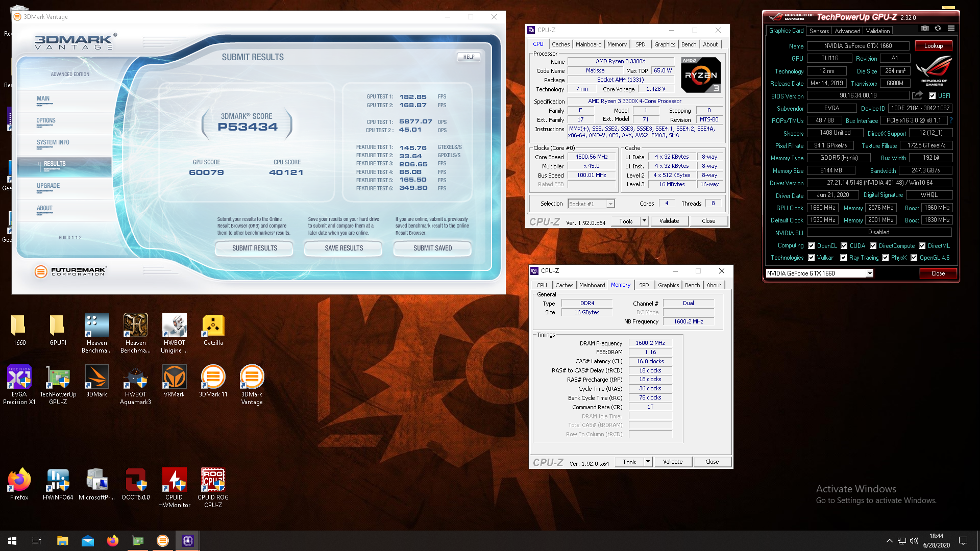
Task: Click Tools button in lower CPU-Z window
Action: (x=629, y=462)
